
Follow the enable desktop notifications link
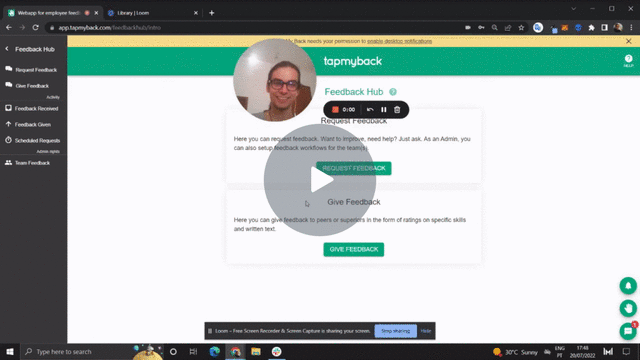tap(399, 41)
